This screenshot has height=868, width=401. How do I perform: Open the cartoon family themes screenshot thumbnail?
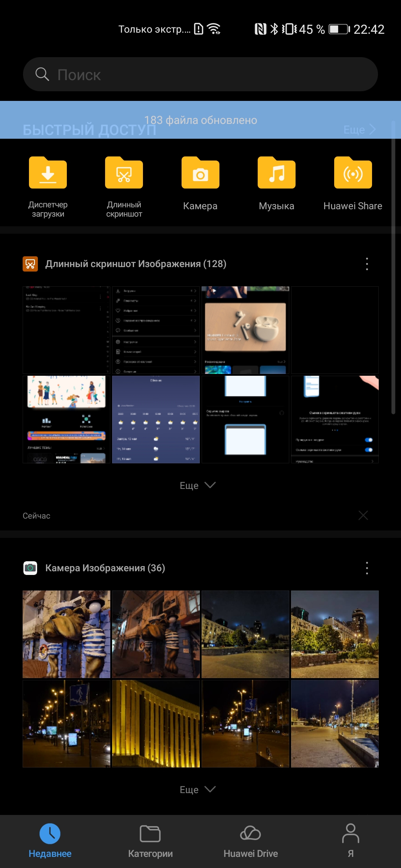click(x=66, y=420)
